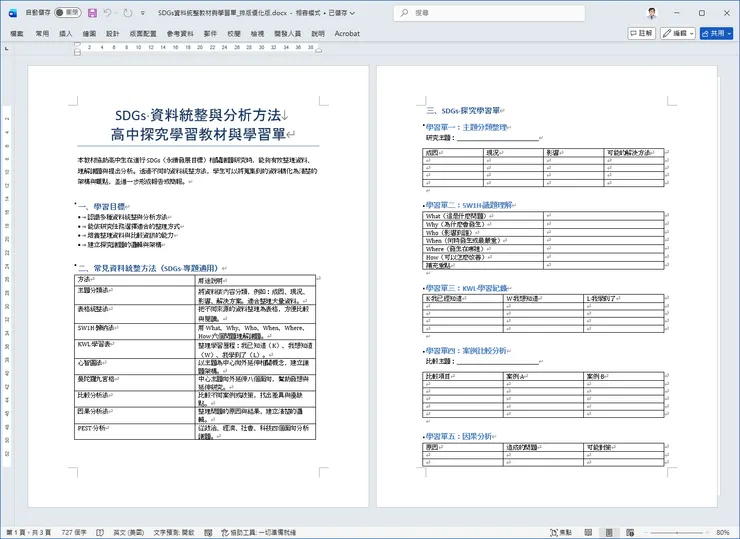Click the 80% zoom level indicator
The image size is (740, 539).
pos(723,532)
